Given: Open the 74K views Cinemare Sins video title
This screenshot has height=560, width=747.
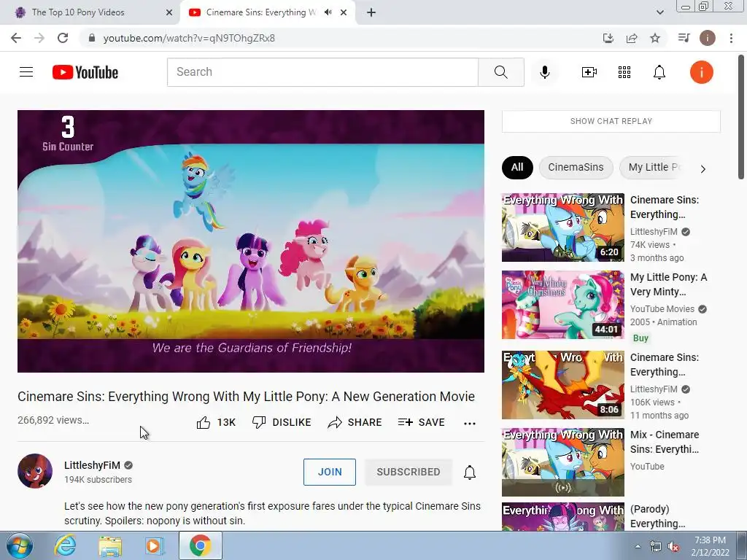Looking at the screenshot, I should click(x=665, y=207).
